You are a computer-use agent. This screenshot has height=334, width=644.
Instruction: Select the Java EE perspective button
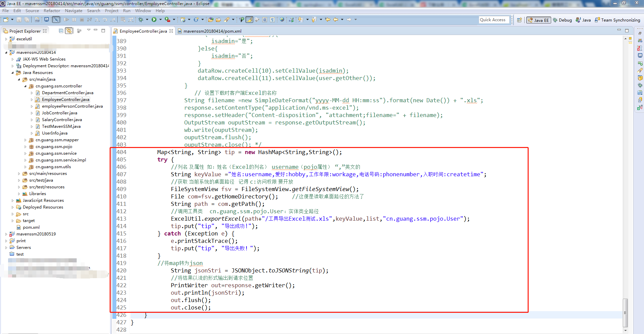pos(538,20)
